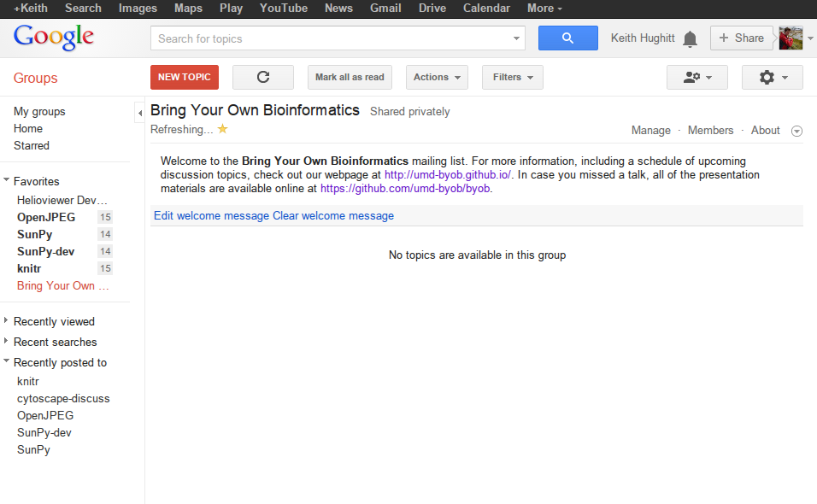Image resolution: width=817 pixels, height=504 pixels.
Task: Unstar the Bring Your Own Bioinformatics group
Action: tap(222, 129)
